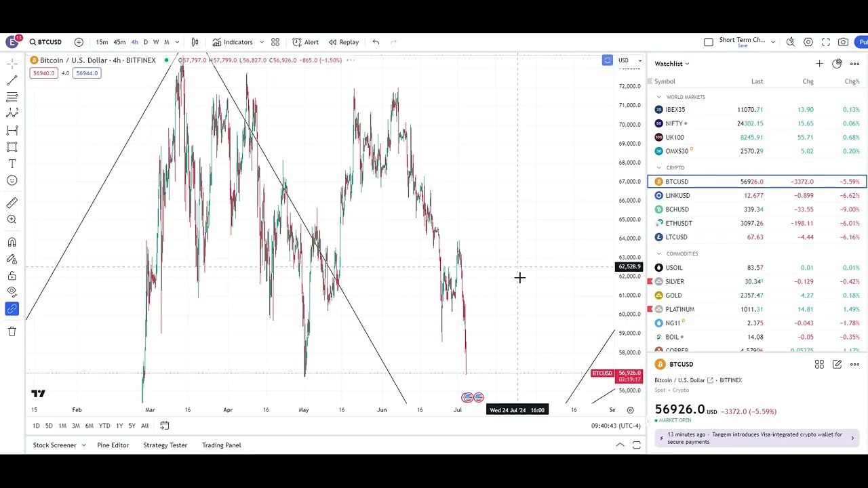868x488 pixels.
Task: Open the Fibonacci/gann tools
Action: (x=12, y=97)
